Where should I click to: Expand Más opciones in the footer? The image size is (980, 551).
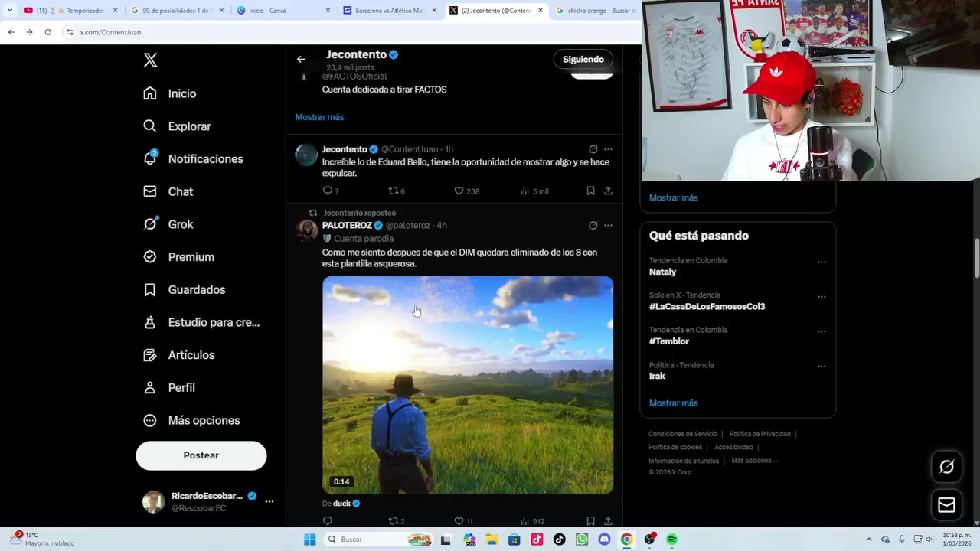pyautogui.click(x=755, y=461)
